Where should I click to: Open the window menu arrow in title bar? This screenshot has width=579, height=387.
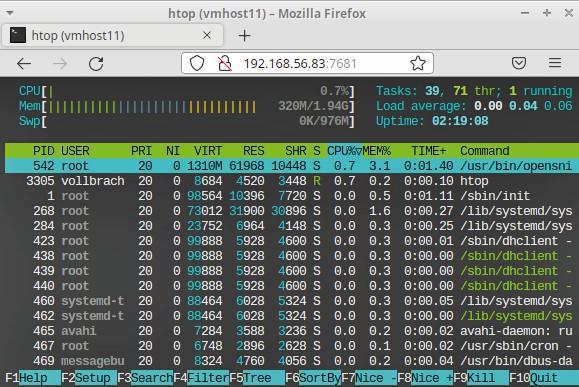[10, 13]
